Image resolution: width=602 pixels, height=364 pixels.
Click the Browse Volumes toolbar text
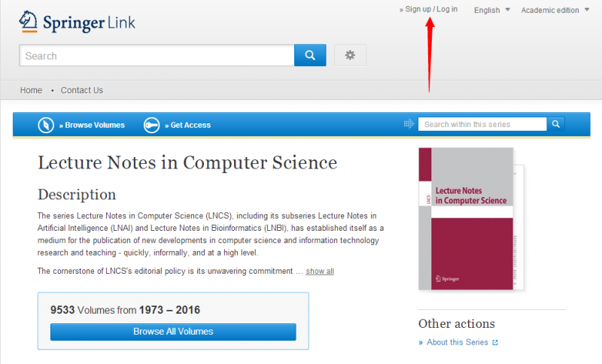click(95, 125)
